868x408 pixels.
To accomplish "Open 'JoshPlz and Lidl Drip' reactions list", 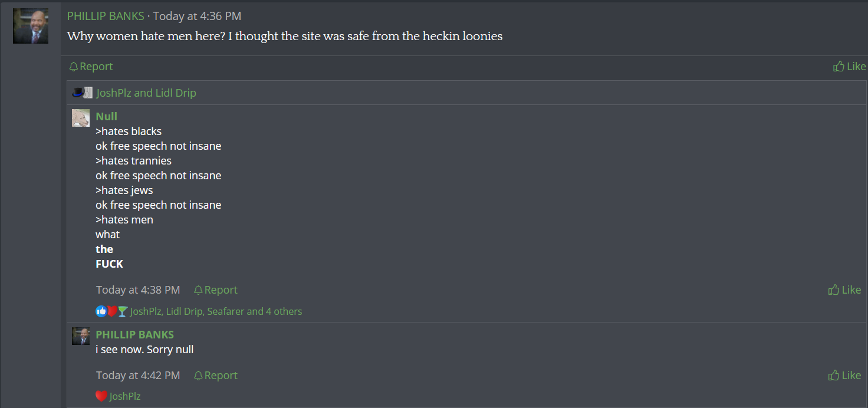I will click(x=146, y=93).
